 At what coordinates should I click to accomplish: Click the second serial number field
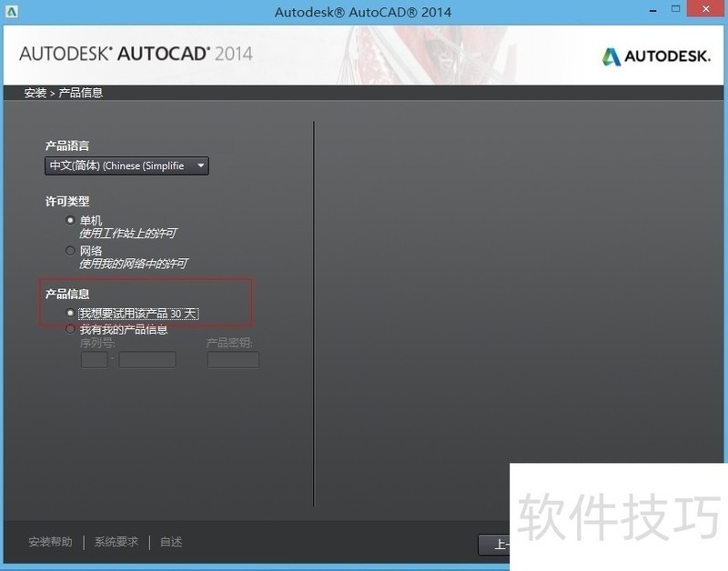[x=147, y=359]
